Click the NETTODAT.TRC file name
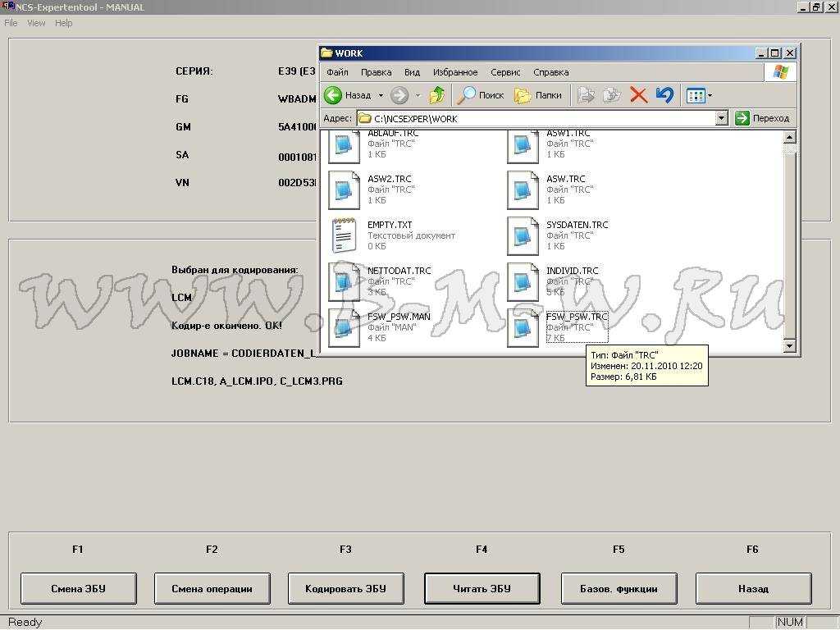This screenshot has width=840, height=630. 399,271
